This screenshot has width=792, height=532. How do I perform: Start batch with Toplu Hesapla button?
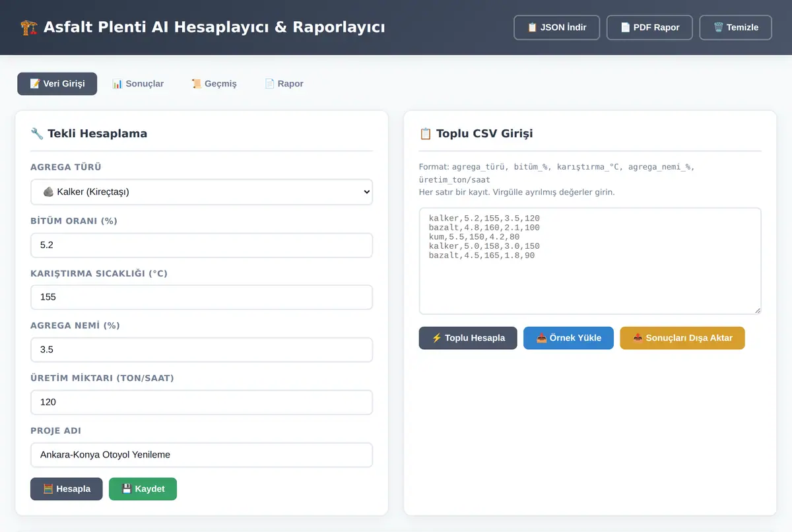click(x=468, y=338)
